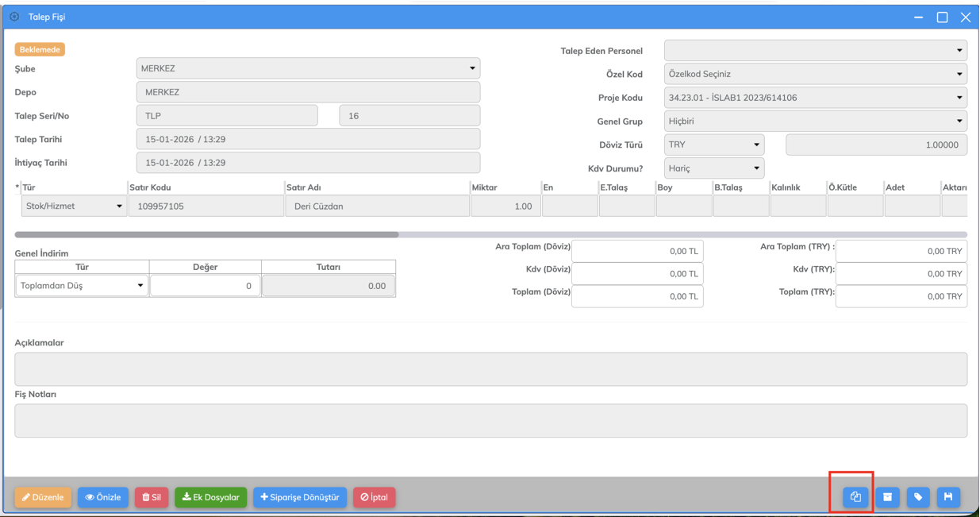
Task: Click the tag label icon button
Action: pyautogui.click(x=918, y=497)
